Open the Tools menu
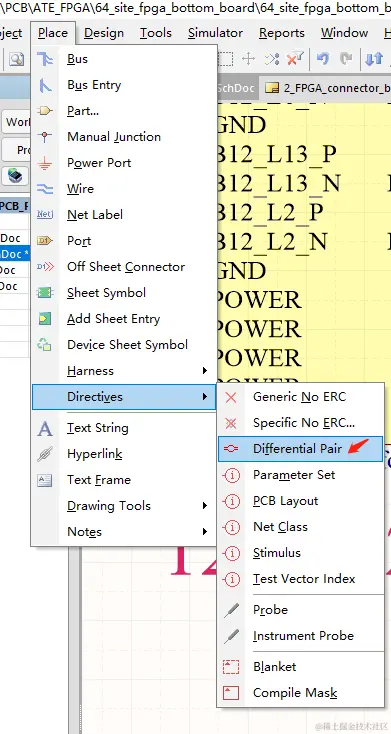 (x=156, y=33)
